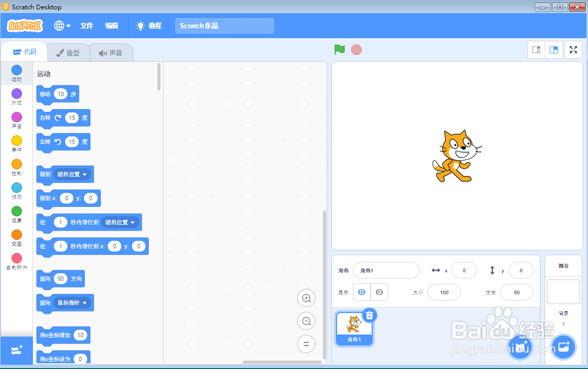This screenshot has height=369, width=588.
Task: Select the 外观 block category
Action: (x=17, y=97)
